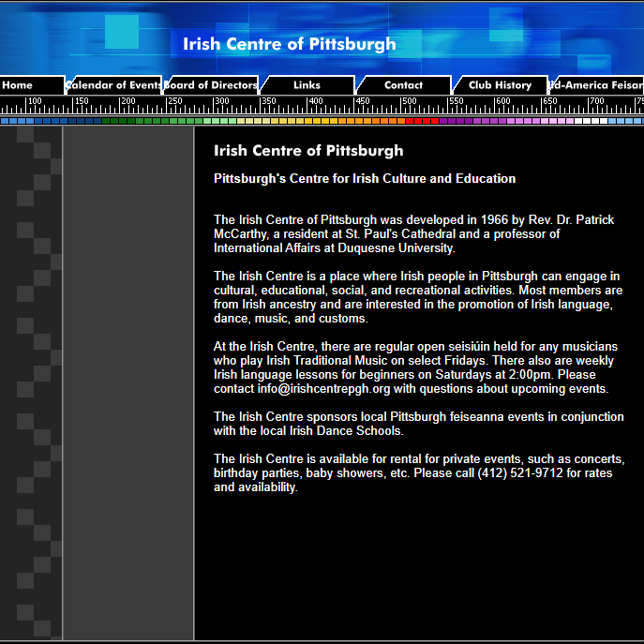This screenshot has height=644, width=644.
Task: Click the paragraph mentioning Rev. Dr. Patrick McCarthy
Action: [x=413, y=233]
